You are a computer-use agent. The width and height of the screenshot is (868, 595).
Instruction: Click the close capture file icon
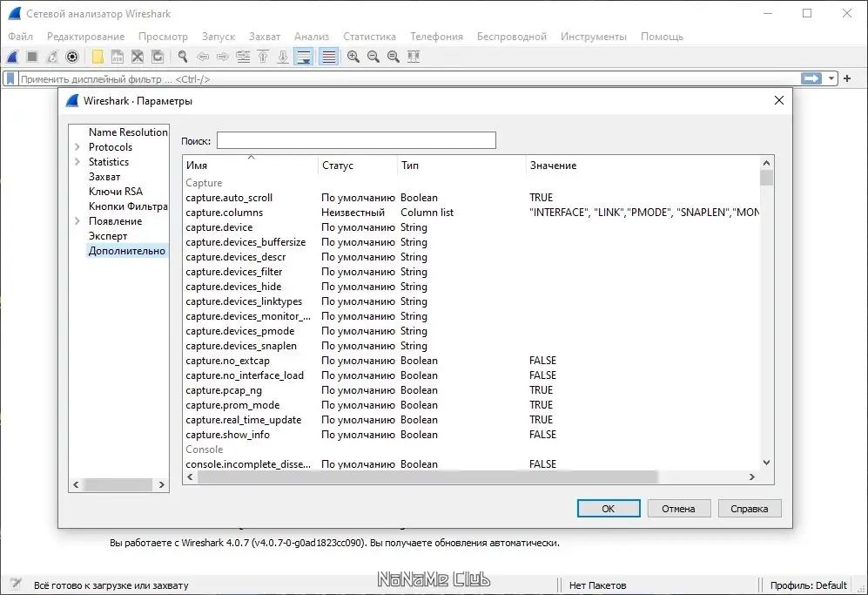[x=138, y=57]
